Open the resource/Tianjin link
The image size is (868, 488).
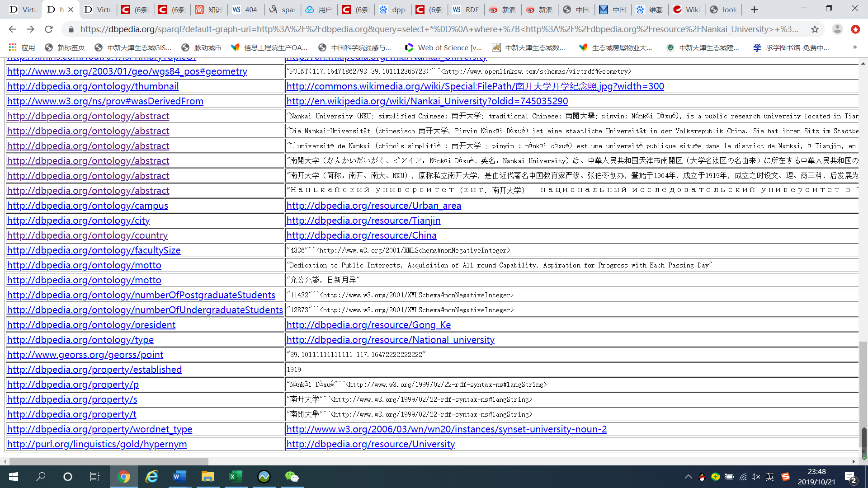(x=363, y=221)
